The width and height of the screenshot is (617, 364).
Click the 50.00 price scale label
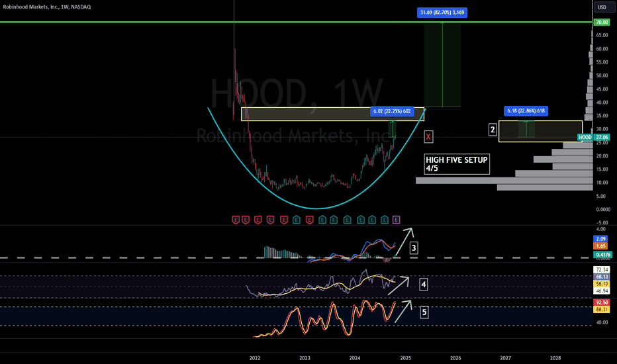coord(602,75)
